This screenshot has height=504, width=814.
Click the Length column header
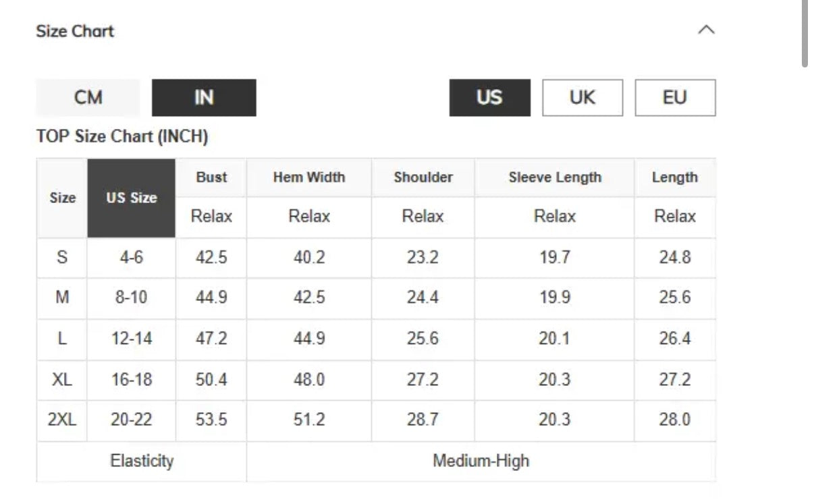674,177
